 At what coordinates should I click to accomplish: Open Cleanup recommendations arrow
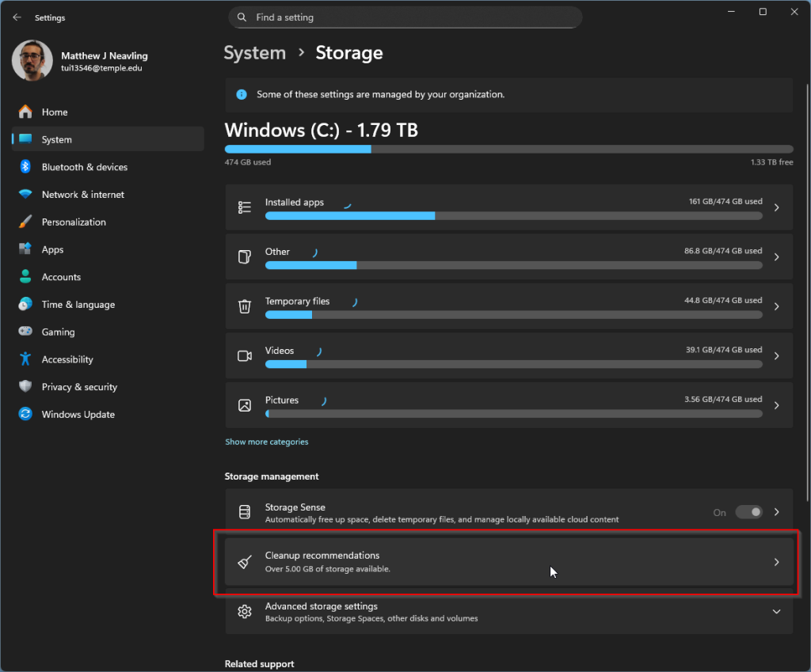click(776, 562)
